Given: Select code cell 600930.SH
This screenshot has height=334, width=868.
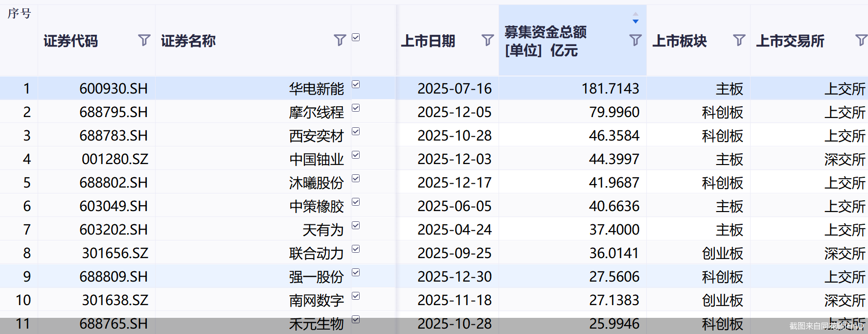Looking at the screenshot, I should coord(114,89).
